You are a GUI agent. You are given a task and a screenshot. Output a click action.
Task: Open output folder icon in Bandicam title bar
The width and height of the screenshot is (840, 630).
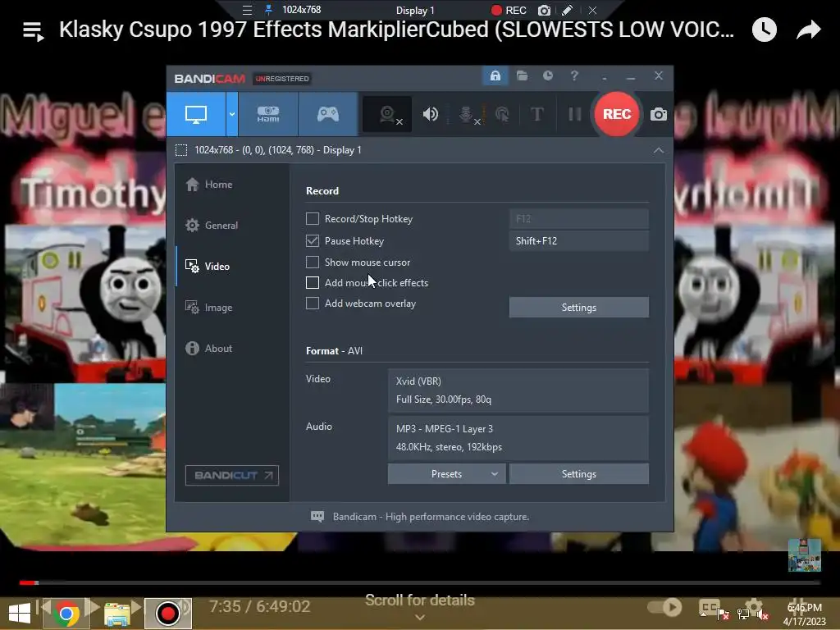[x=522, y=76]
